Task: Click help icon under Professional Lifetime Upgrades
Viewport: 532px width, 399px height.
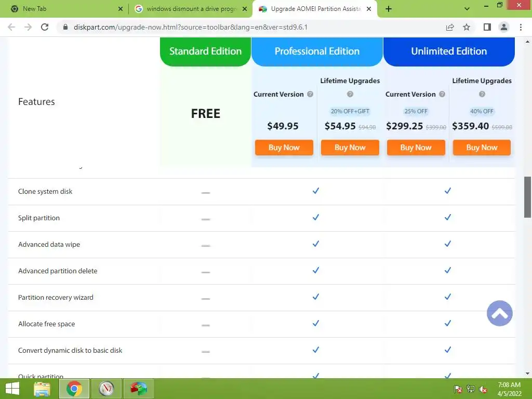Action: pyautogui.click(x=350, y=94)
